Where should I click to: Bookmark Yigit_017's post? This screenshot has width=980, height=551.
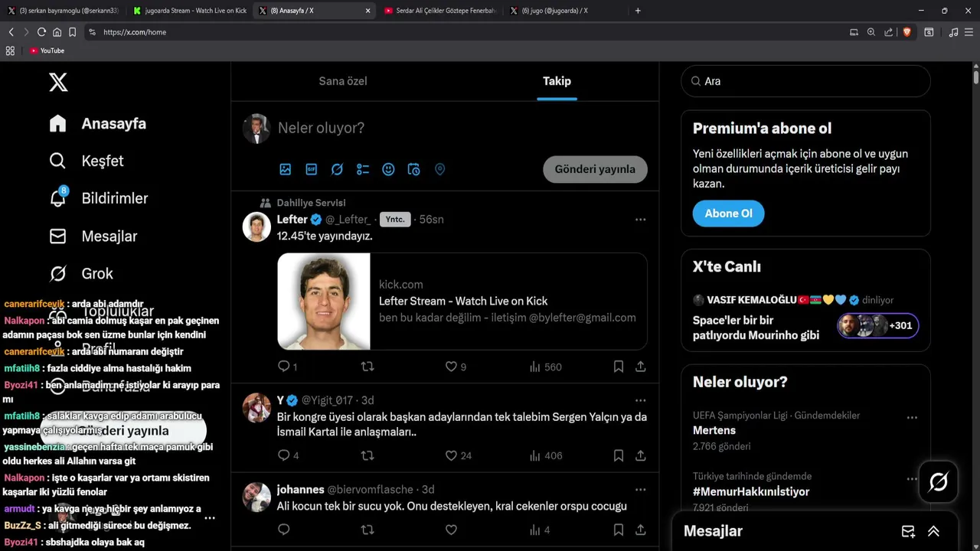(x=619, y=455)
